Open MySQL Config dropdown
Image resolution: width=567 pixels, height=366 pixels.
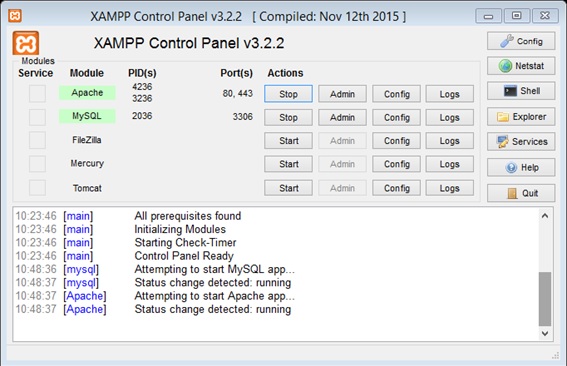click(x=396, y=118)
